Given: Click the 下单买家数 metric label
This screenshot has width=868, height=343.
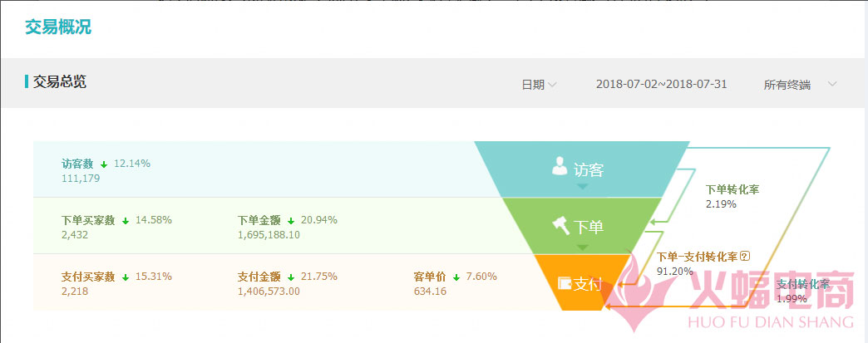Looking at the screenshot, I should click(88, 220).
